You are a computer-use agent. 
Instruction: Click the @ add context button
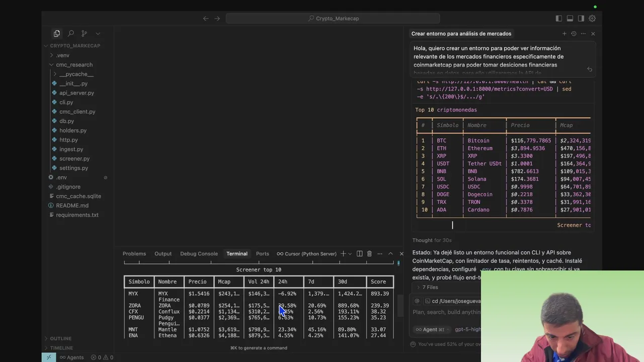pyautogui.click(x=417, y=301)
